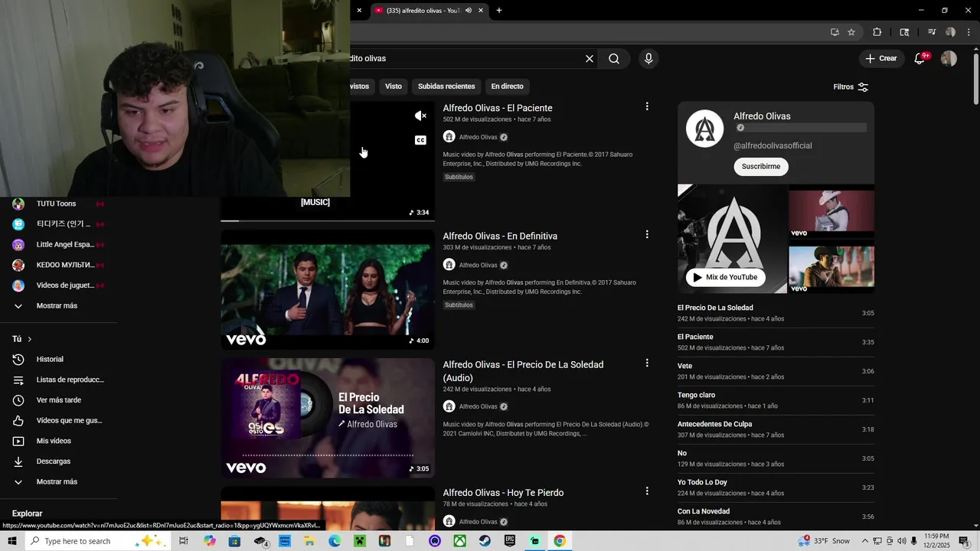
Task: Open Epic Games Launcher from taskbar
Action: click(510, 541)
